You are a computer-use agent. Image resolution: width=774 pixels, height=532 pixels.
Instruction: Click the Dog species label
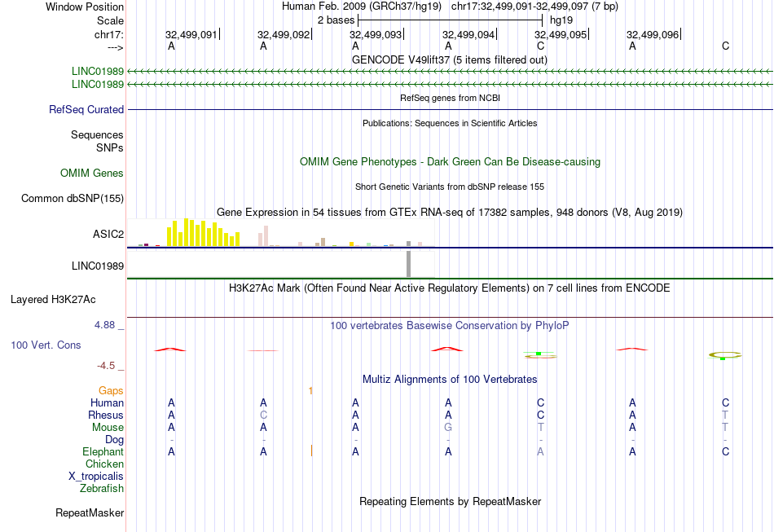(x=114, y=440)
